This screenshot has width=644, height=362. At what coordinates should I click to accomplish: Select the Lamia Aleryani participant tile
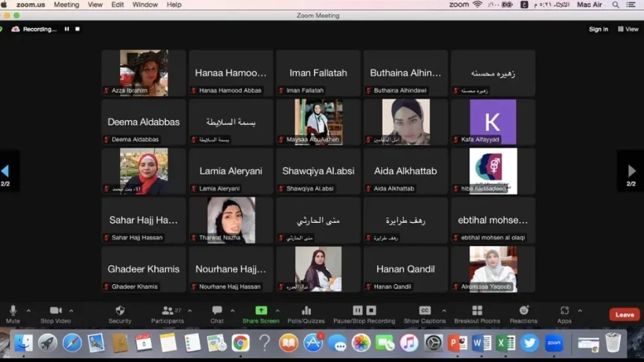click(x=231, y=171)
